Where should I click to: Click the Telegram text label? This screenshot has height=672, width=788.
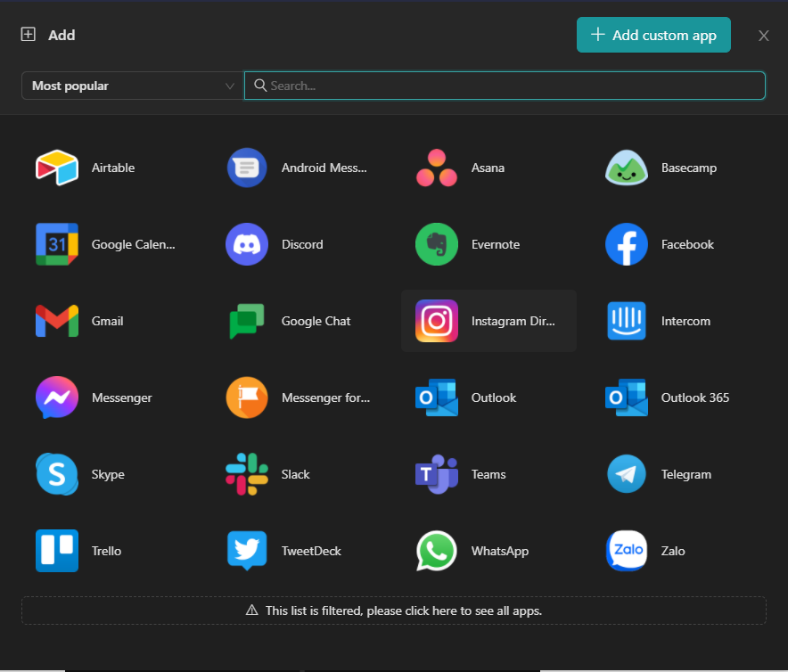686,474
